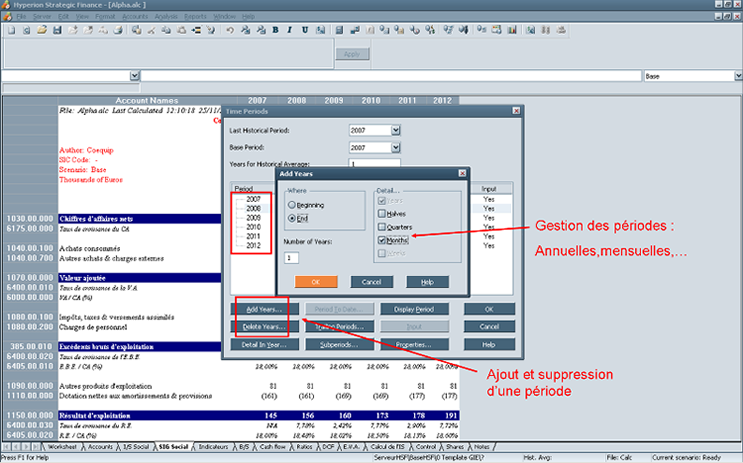Open Last Historical Period dropdown
Image resolution: width=743 pixels, height=463 pixels.
[396, 130]
